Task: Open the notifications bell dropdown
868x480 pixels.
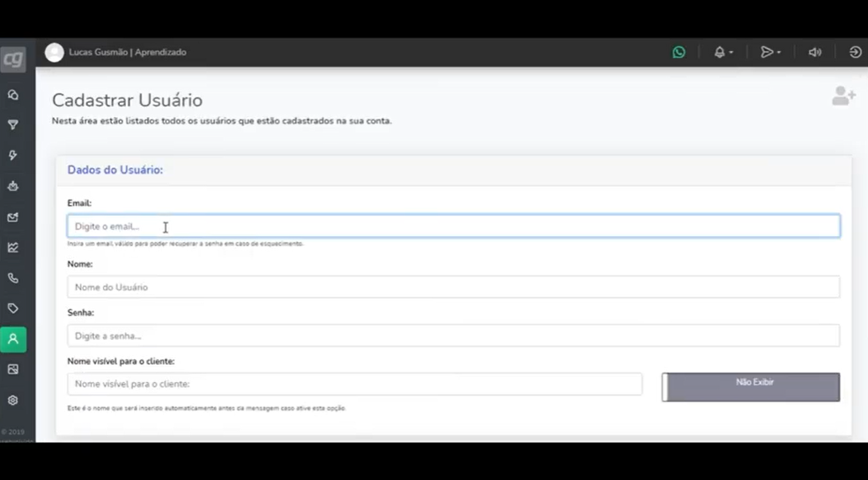Action: [x=723, y=52]
